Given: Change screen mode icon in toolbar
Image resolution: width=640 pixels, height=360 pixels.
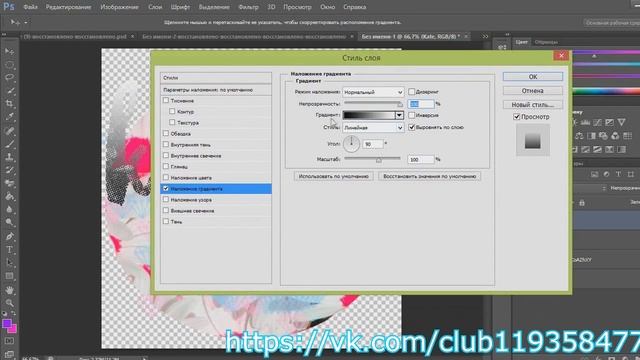Looking at the screenshot, I should [x=9, y=354].
